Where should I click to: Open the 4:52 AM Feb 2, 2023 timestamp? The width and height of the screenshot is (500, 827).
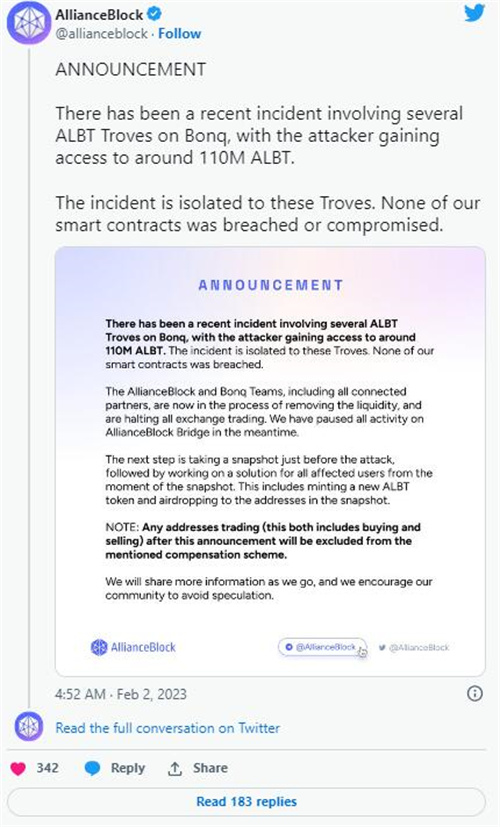pyautogui.click(x=121, y=694)
